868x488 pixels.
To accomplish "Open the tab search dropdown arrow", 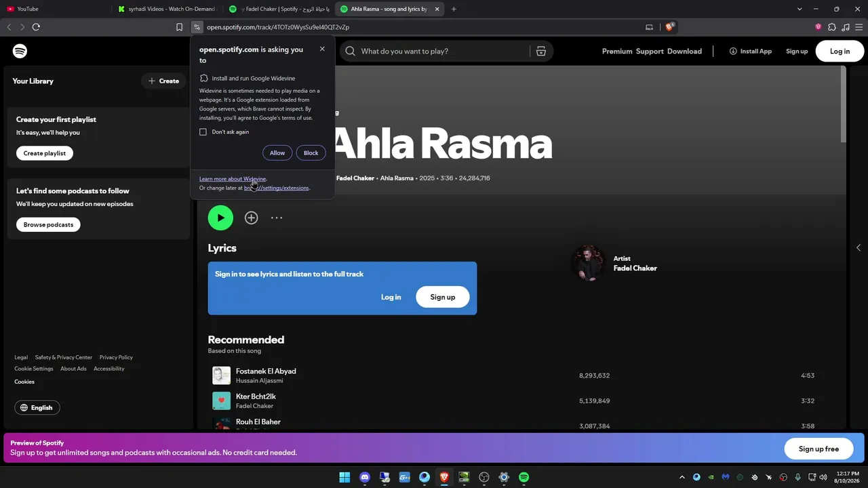I will 800,9.
